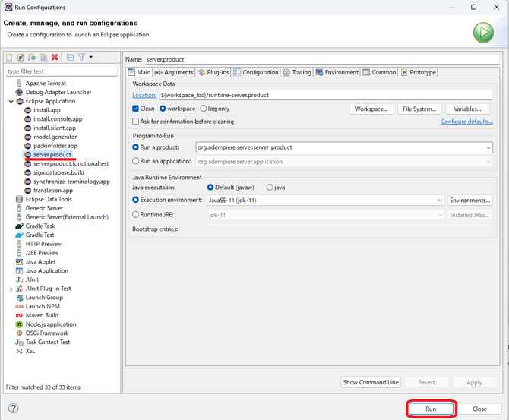
Task: Switch to the Main tab
Action: (x=140, y=72)
